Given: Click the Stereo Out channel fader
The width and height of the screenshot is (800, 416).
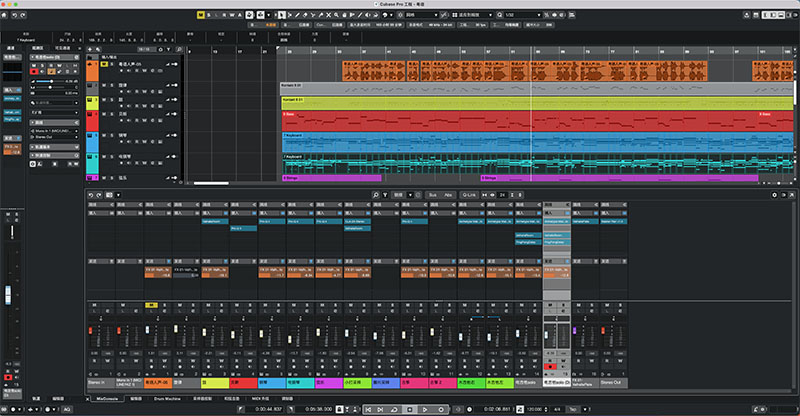Looking at the screenshot, I should [603, 331].
